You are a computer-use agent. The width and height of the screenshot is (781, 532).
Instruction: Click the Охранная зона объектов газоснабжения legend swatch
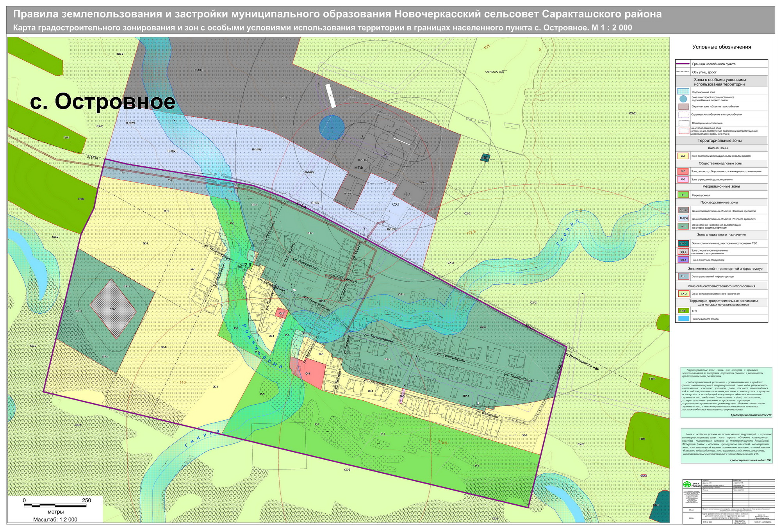point(684,107)
